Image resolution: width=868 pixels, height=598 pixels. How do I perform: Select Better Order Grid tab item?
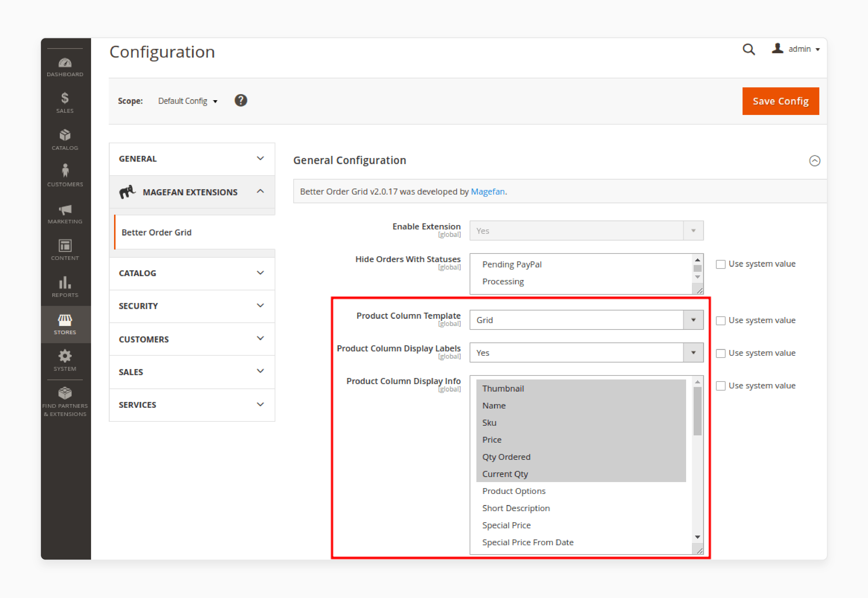[194, 232]
